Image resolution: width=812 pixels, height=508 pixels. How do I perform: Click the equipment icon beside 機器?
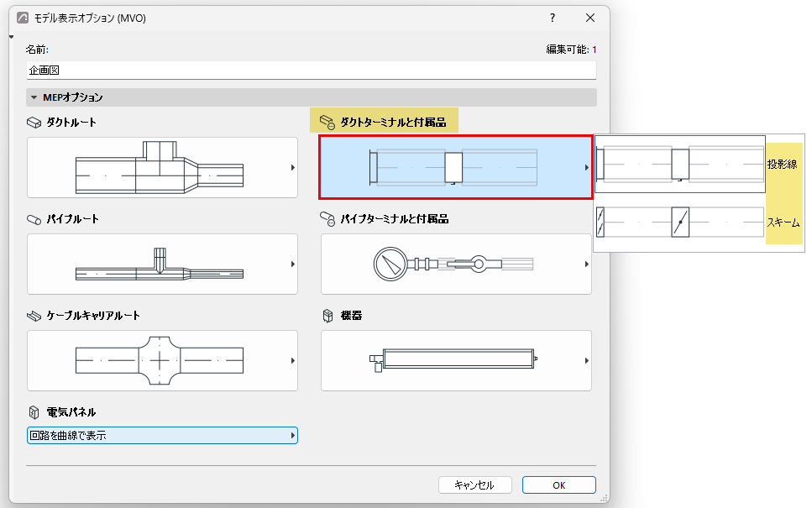327,316
